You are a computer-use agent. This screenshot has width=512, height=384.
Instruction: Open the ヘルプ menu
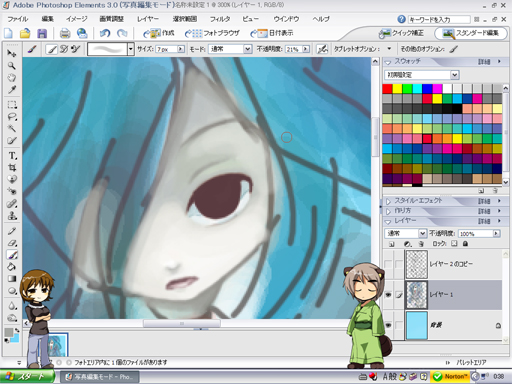(321, 19)
